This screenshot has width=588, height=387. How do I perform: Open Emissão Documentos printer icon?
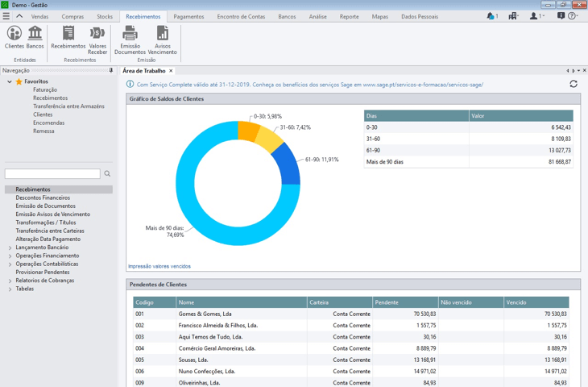(x=130, y=34)
